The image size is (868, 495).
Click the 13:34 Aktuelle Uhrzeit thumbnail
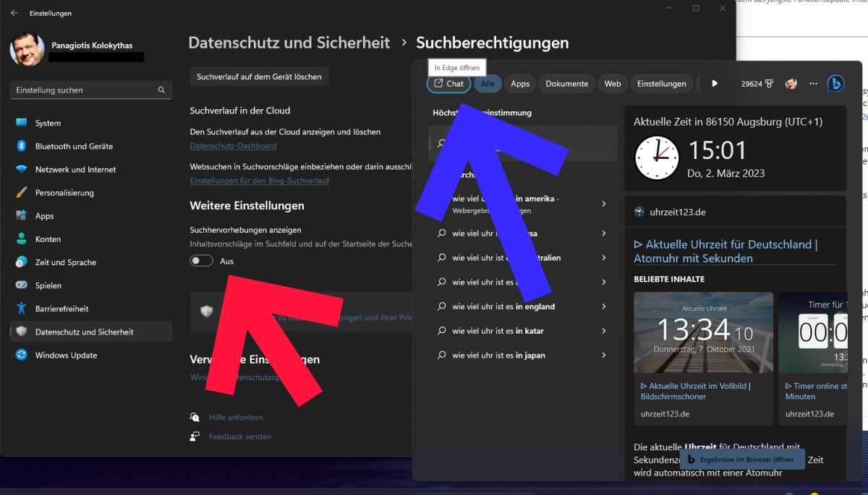pyautogui.click(x=703, y=332)
